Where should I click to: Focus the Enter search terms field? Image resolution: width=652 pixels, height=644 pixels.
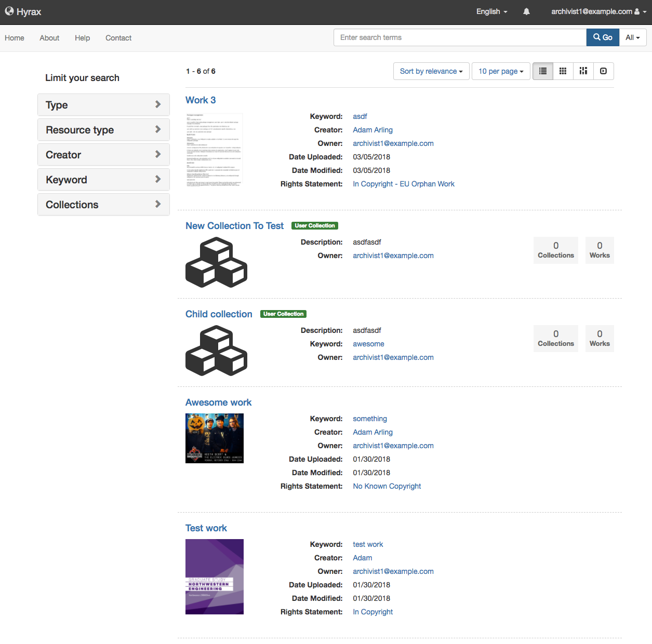460,37
